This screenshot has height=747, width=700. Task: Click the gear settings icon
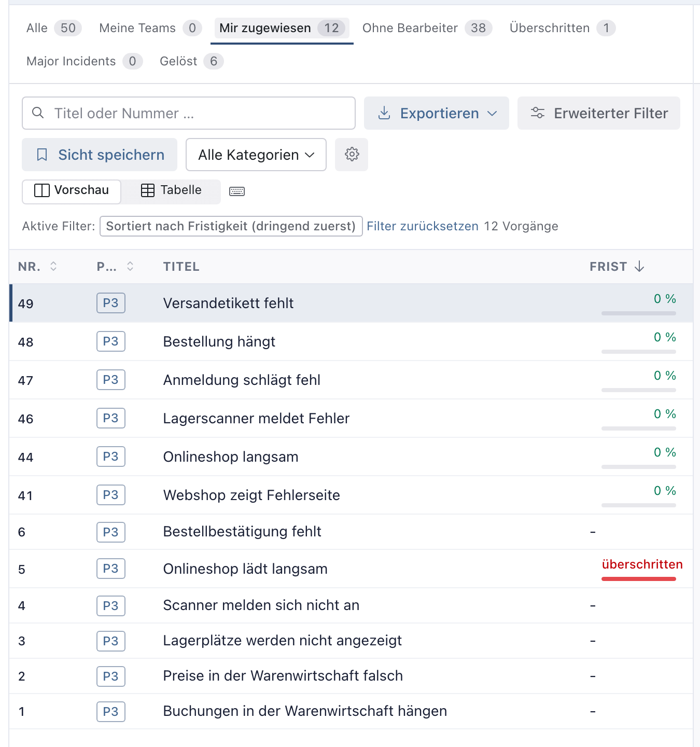pyautogui.click(x=352, y=155)
